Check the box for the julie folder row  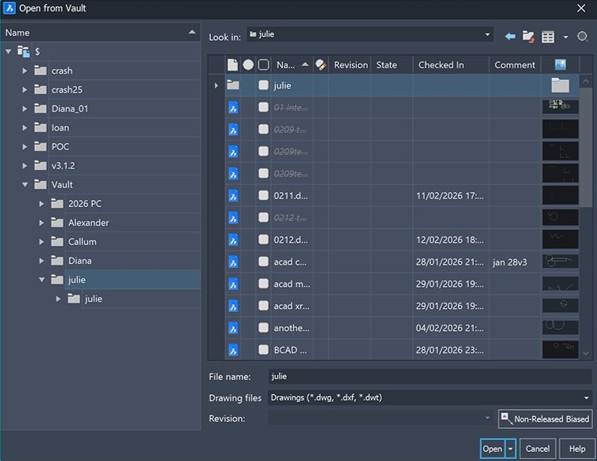[263, 85]
